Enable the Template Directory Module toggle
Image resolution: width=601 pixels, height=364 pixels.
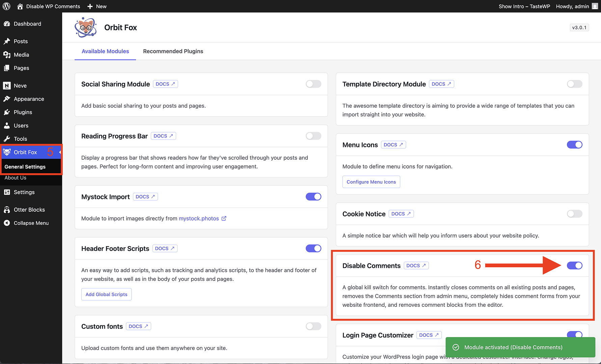(x=575, y=84)
